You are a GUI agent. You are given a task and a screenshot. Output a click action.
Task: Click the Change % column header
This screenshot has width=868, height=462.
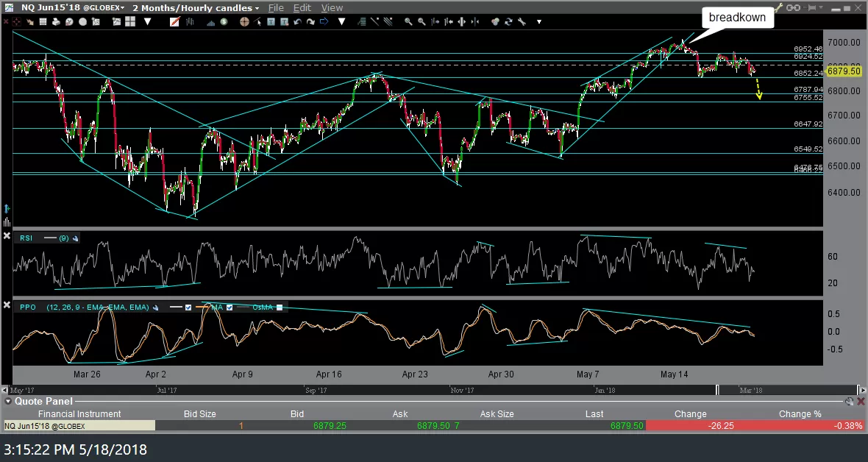tap(800, 413)
